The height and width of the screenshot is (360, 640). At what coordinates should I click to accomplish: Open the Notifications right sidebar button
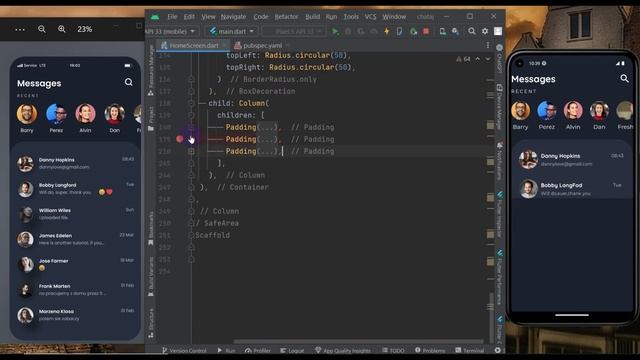pyautogui.click(x=499, y=161)
